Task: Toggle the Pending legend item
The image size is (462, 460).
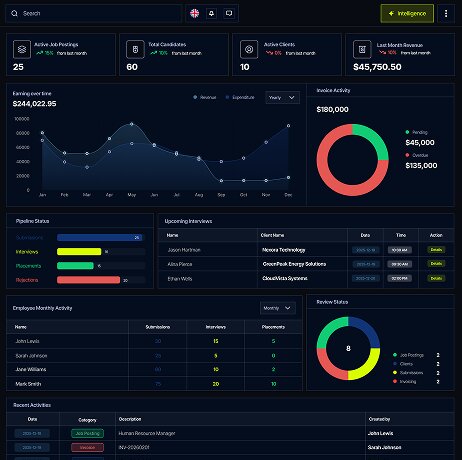Action: click(416, 132)
